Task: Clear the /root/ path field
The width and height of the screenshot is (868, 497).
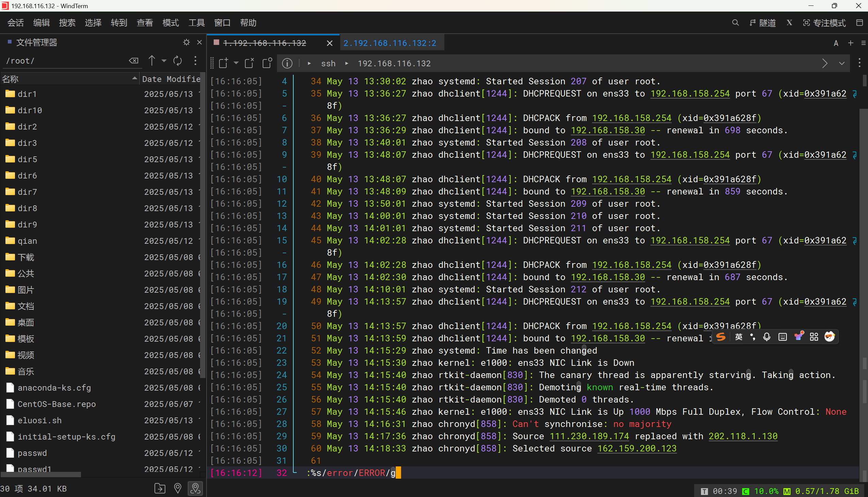Action: (134, 61)
